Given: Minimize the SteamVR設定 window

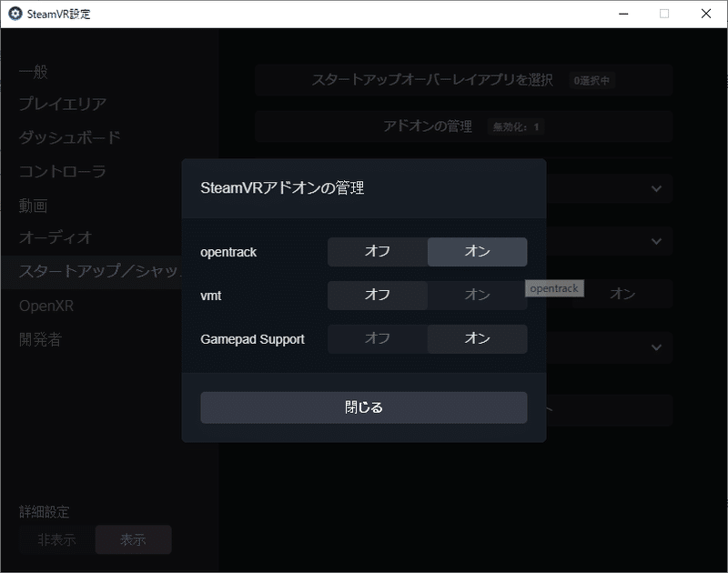Looking at the screenshot, I should 623,14.
